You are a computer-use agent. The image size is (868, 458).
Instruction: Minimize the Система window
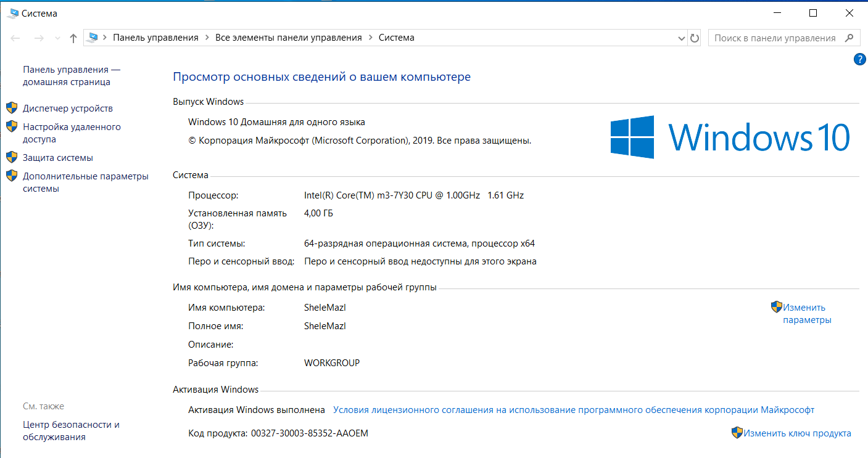(777, 13)
